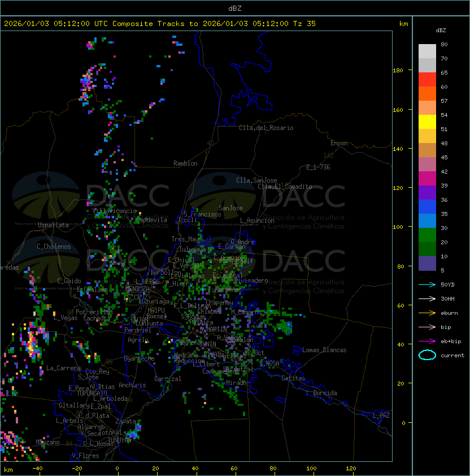Click the Encon label on the map
This screenshot has height=476, width=470.
[339, 143]
